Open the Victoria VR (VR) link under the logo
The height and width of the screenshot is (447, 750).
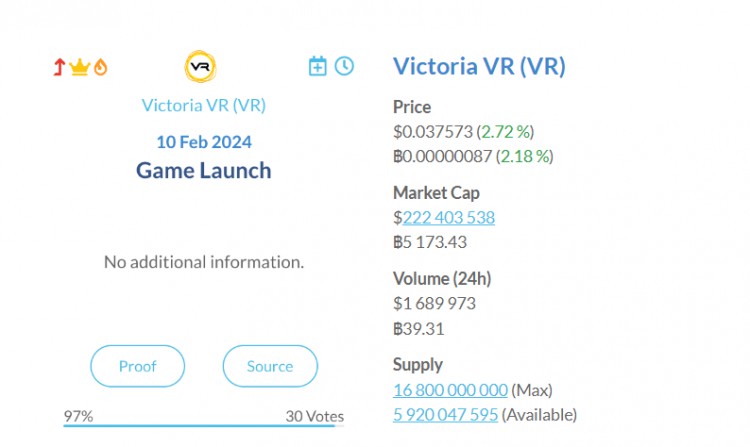pos(204,105)
